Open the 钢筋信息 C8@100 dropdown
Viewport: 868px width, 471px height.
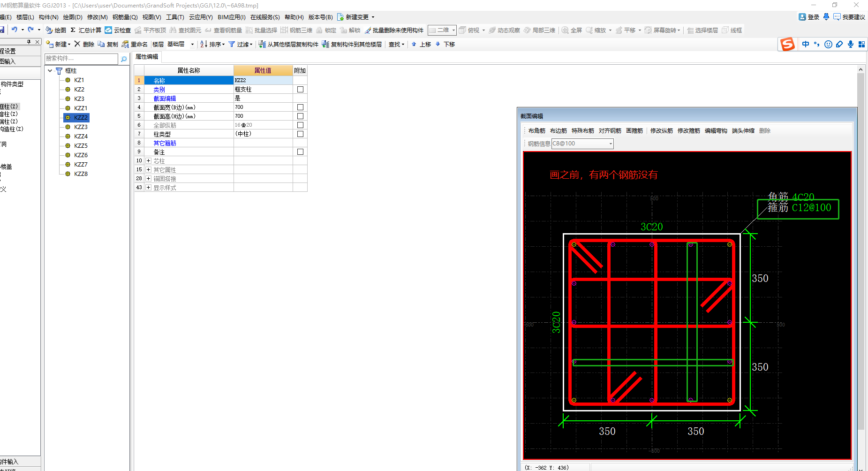(611, 144)
